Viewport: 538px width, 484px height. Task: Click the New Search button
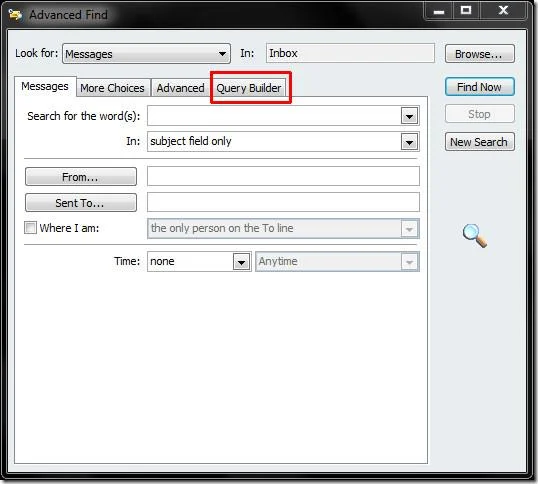479,142
